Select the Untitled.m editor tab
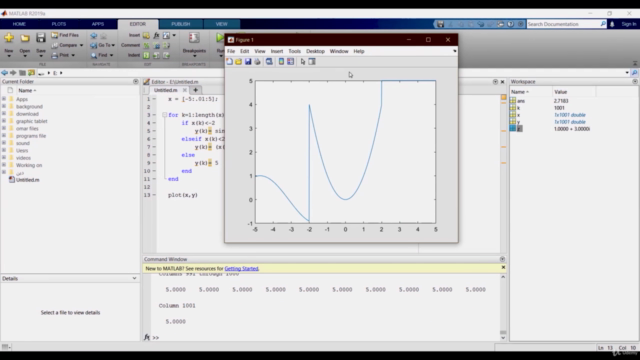This screenshot has width=640, height=360. pos(166,90)
